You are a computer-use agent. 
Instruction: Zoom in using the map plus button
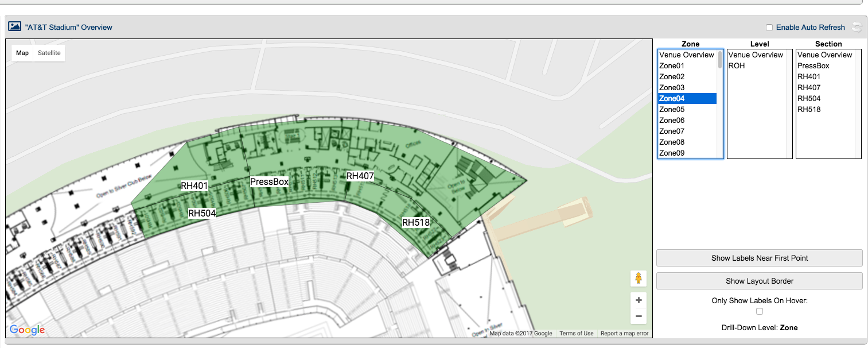[x=638, y=300]
